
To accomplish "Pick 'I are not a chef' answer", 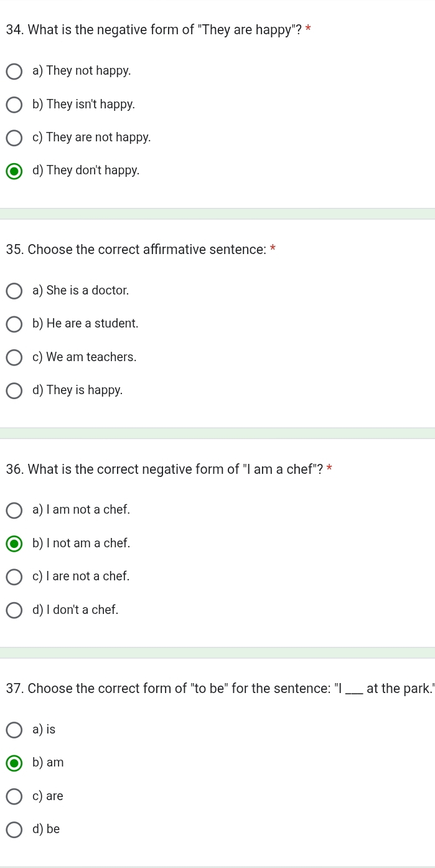I will (x=14, y=577).
